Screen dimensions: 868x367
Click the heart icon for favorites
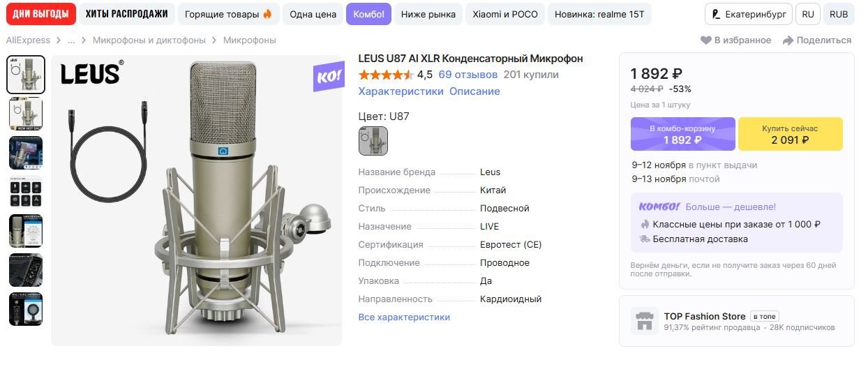tap(705, 40)
